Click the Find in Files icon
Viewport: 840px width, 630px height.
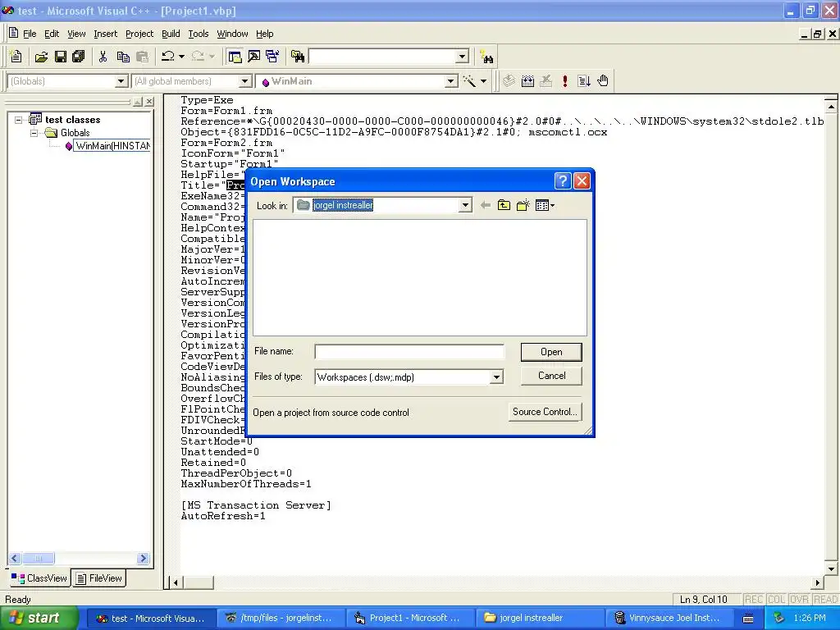297,57
